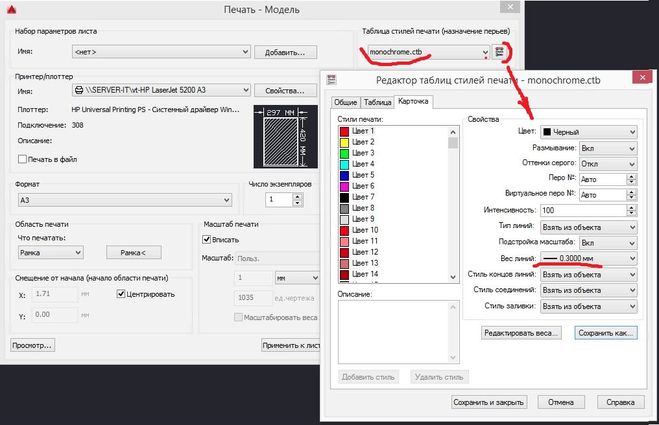Image resolution: width=659 pixels, height=425 pixels.
Task: Open the Формат A3 paper size dropdown
Action: point(230,200)
